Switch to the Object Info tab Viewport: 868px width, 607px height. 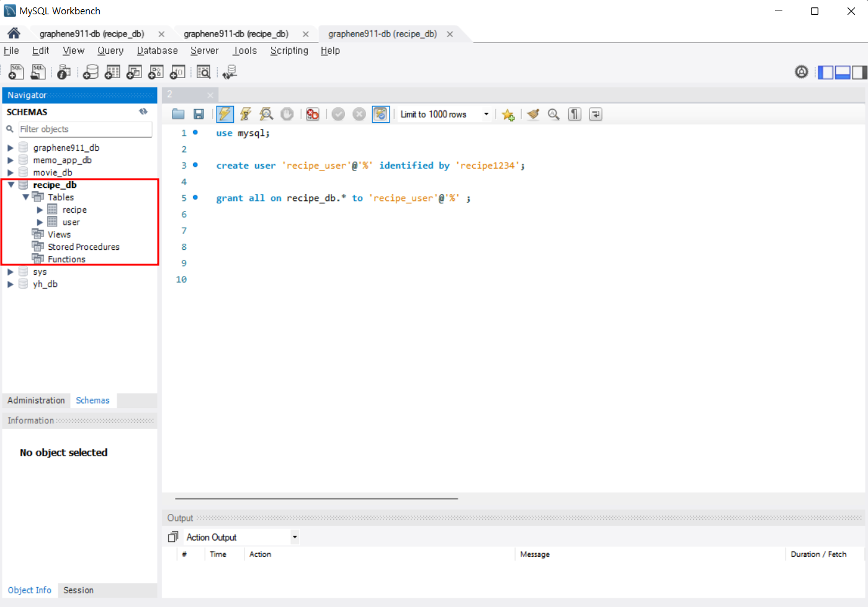pyautogui.click(x=30, y=590)
